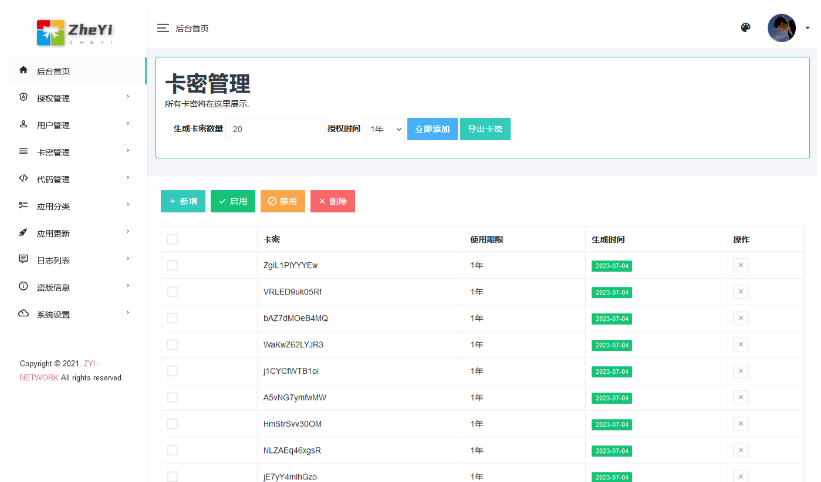Click the cloud icon for 系统设置
This screenshot has height=482, width=821.
[23, 313]
